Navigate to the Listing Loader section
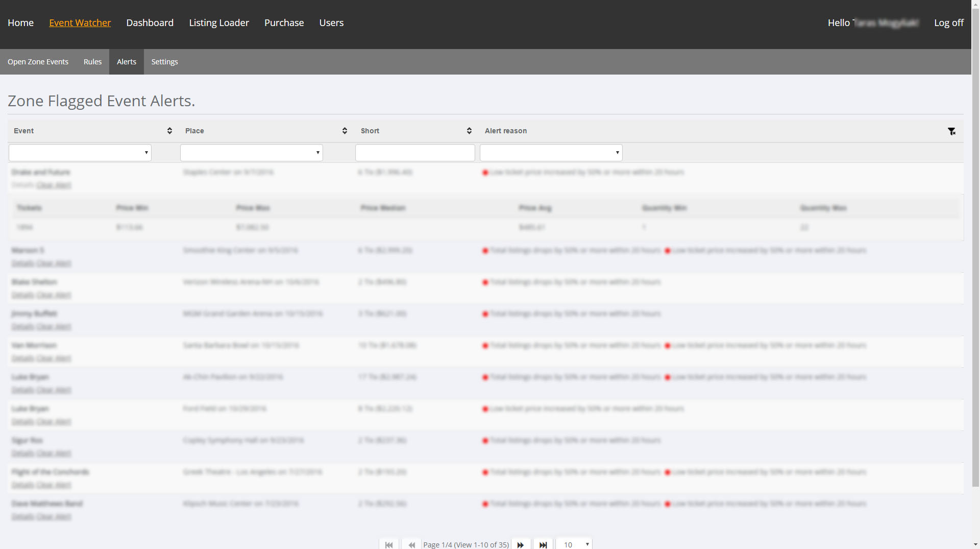Screen dimensions: 980x549 pos(218,22)
